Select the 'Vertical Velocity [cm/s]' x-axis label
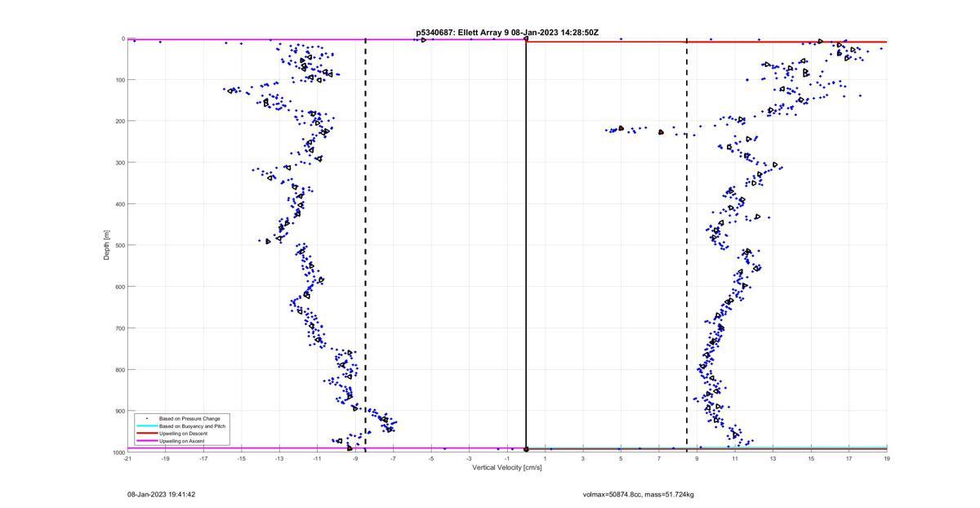This screenshot has width=980, height=508. [507, 468]
